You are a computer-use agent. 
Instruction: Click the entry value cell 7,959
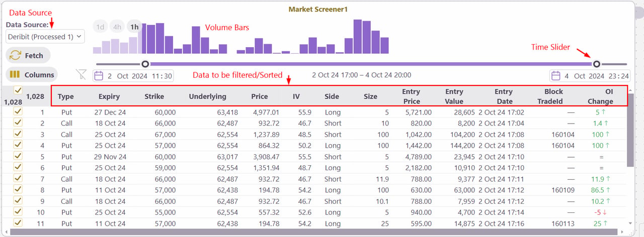coord(465,200)
